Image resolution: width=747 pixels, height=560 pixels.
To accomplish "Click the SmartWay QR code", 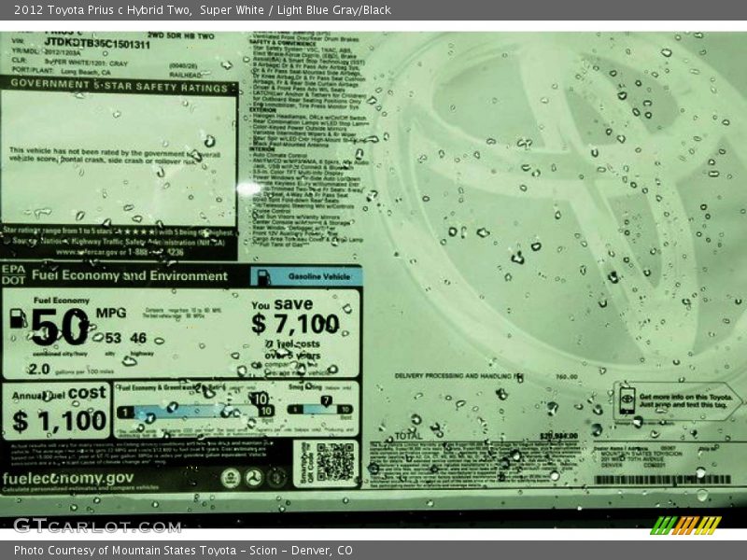I will (335, 461).
